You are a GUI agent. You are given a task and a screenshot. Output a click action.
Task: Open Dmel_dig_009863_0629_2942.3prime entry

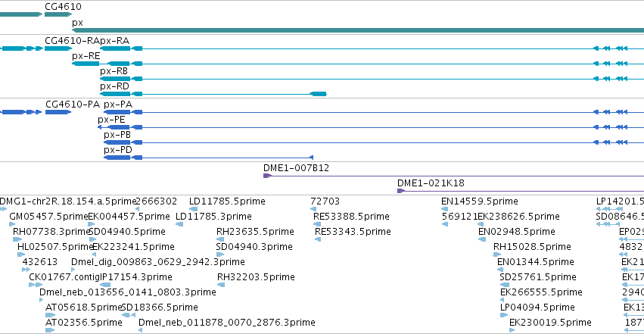73,270
